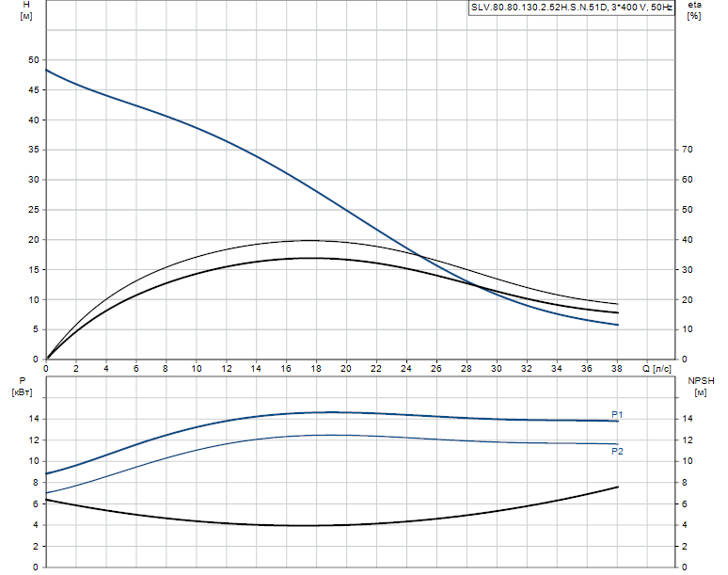The image size is (728, 575).
Task: Click the 18 tick on Q axis
Action: pyautogui.click(x=316, y=368)
